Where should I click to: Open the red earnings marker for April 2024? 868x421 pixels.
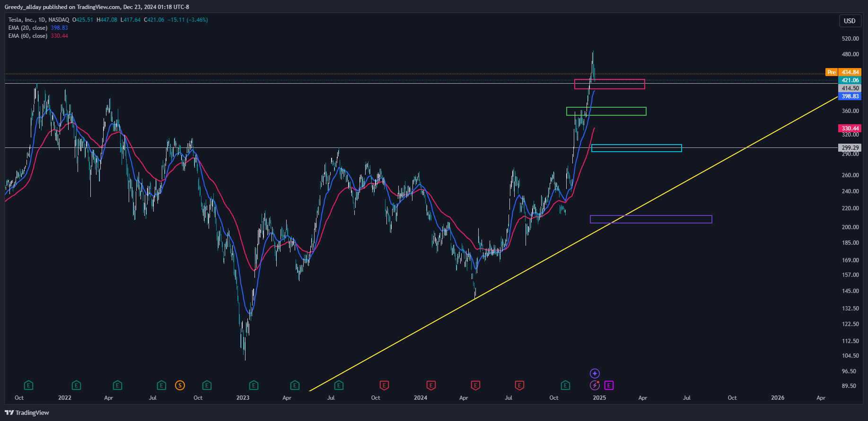point(475,386)
